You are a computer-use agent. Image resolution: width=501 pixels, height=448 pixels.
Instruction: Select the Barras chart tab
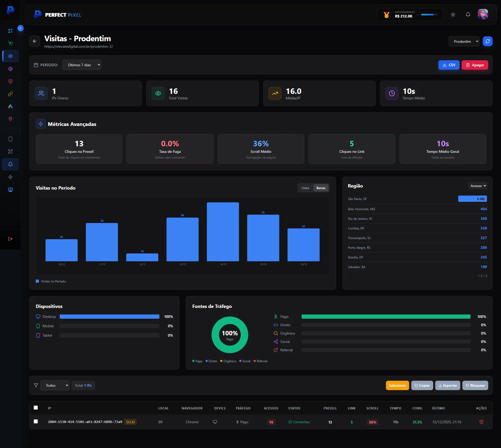click(x=321, y=188)
